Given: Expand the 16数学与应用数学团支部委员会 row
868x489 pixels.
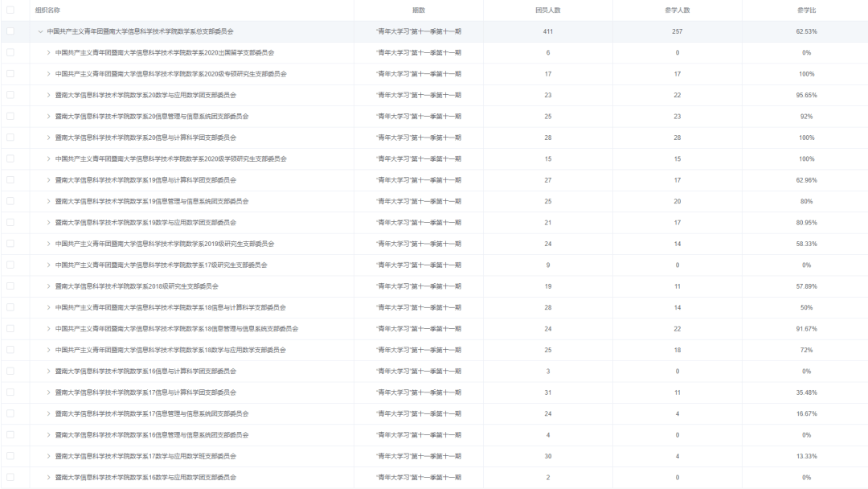Looking at the screenshot, I should (x=49, y=478).
